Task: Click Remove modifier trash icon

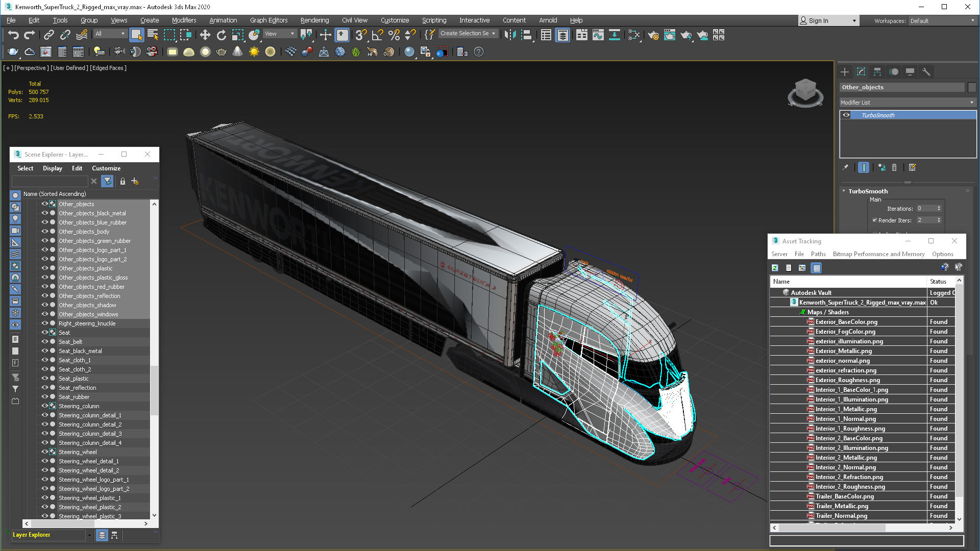Action: pos(894,167)
